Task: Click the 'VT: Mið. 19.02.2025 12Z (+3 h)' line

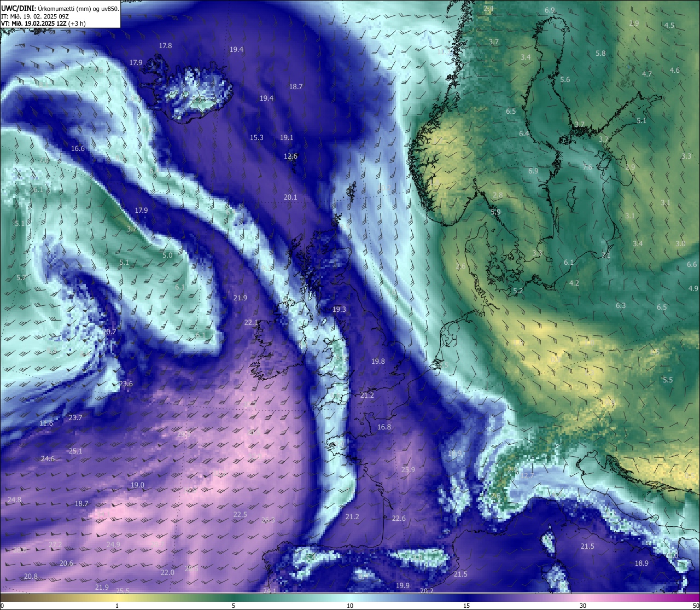Action: coord(43,24)
